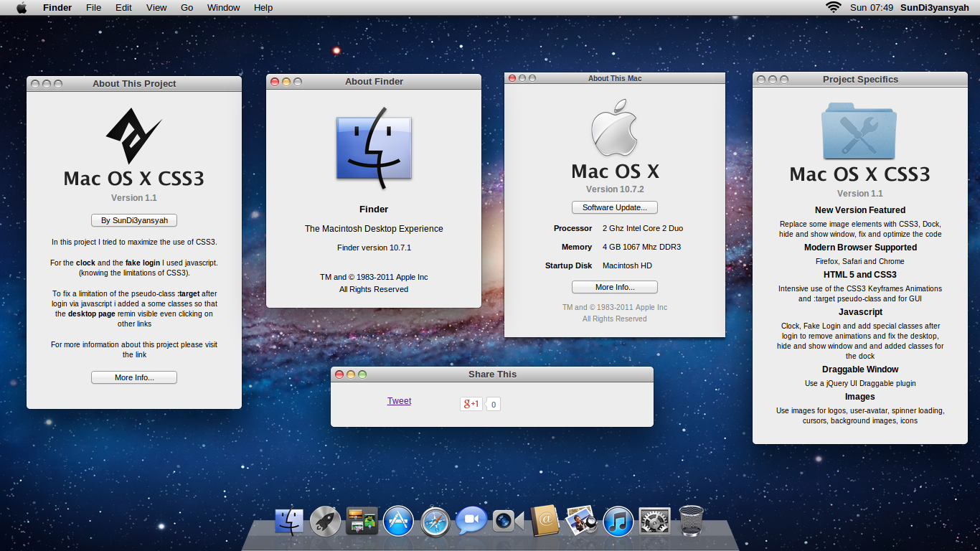Click Apple logo in About This Mac
The width and height of the screenshot is (980, 551).
[x=614, y=128]
